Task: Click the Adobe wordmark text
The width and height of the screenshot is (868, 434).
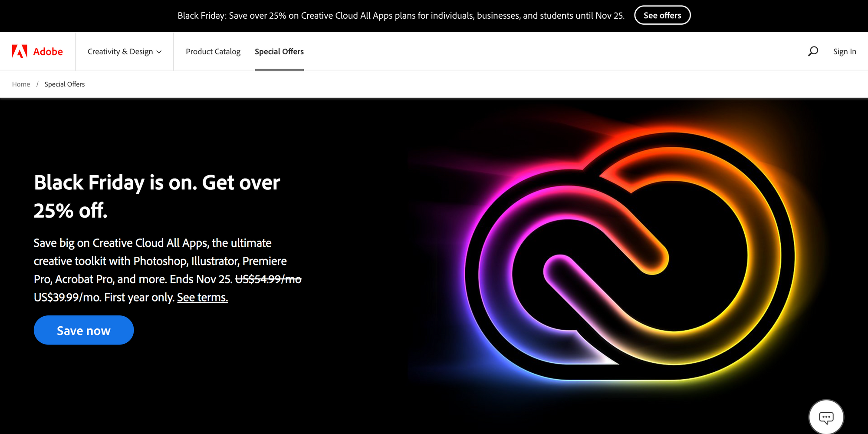Action: point(48,52)
